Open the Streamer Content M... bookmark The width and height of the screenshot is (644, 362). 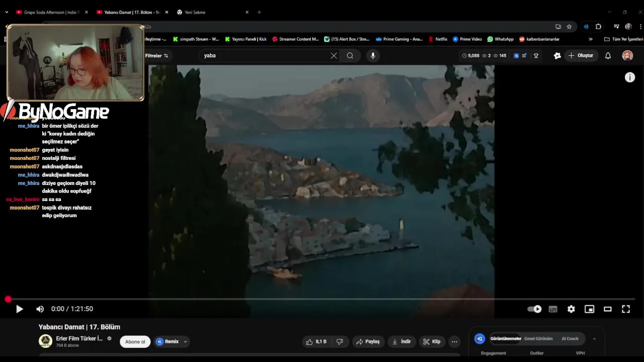click(296, 39)
